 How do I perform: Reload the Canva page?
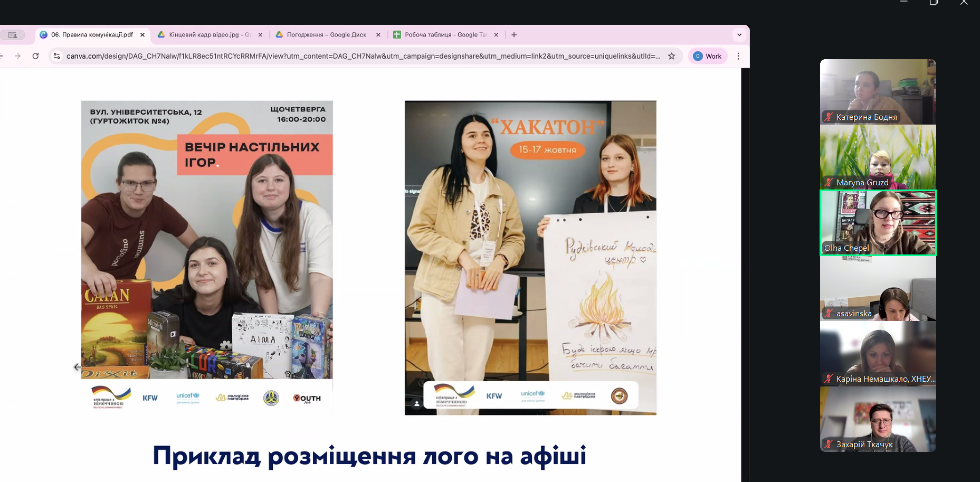[x=35, y=56]
